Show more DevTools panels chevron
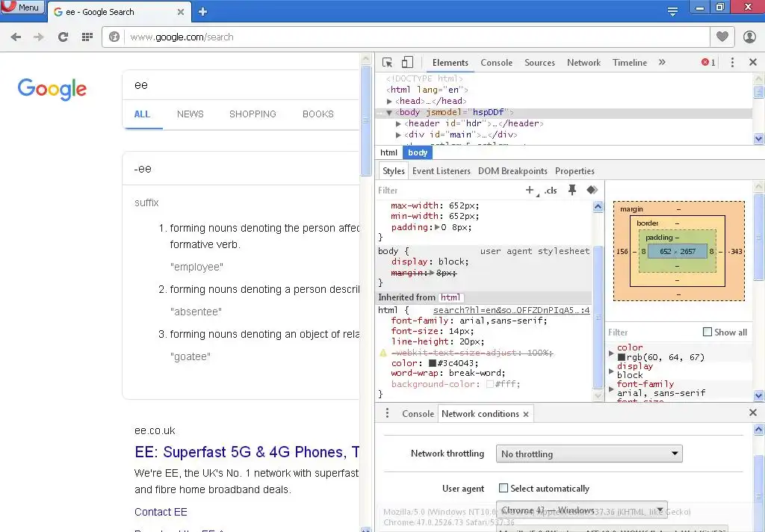Image resolution: width=765 pixels, height=532 pixels. click(662, 62)
